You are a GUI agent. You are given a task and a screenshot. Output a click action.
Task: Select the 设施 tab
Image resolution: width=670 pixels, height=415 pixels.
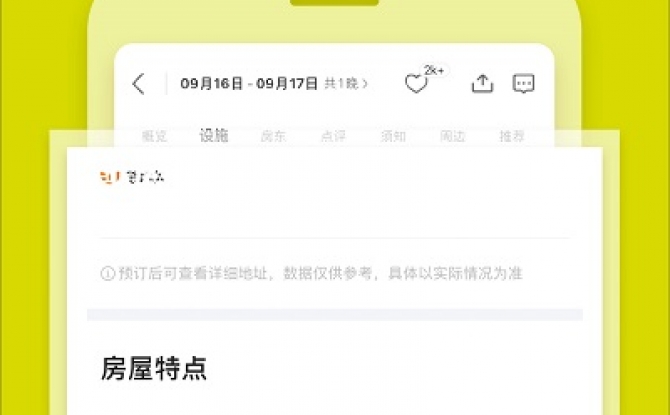click(214, 135)
